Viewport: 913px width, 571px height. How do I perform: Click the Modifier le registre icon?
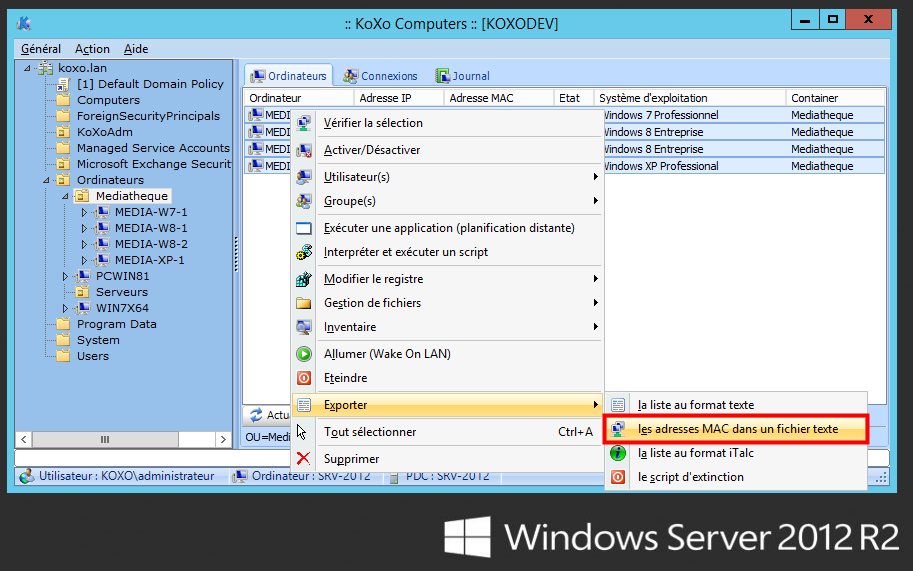pyautogui.click(x=303, y=279)
